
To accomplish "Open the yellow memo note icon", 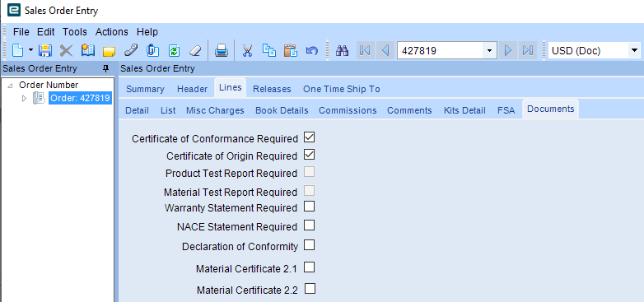I will pyautogui.click(x=109, y=51).
